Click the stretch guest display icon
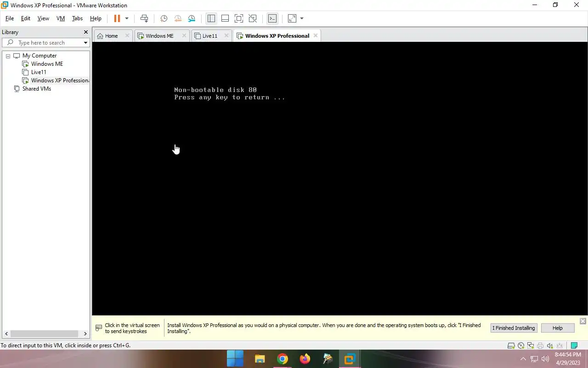This screenshot has height=368, width=588. coord(292,18)
